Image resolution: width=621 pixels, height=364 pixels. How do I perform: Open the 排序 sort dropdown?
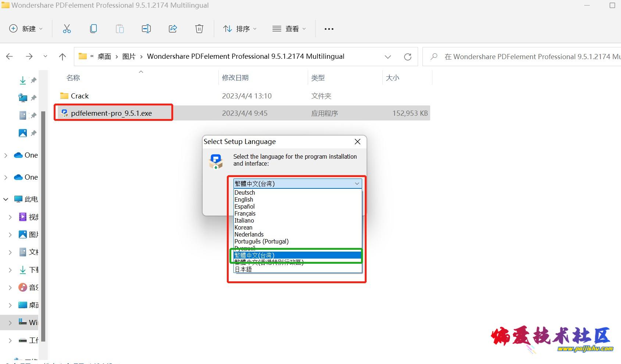[240, 29]
